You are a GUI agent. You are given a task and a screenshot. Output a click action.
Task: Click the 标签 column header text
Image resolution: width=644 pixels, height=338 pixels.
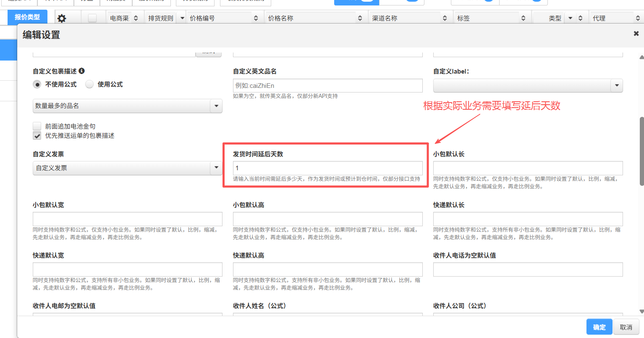coord(463,18)
